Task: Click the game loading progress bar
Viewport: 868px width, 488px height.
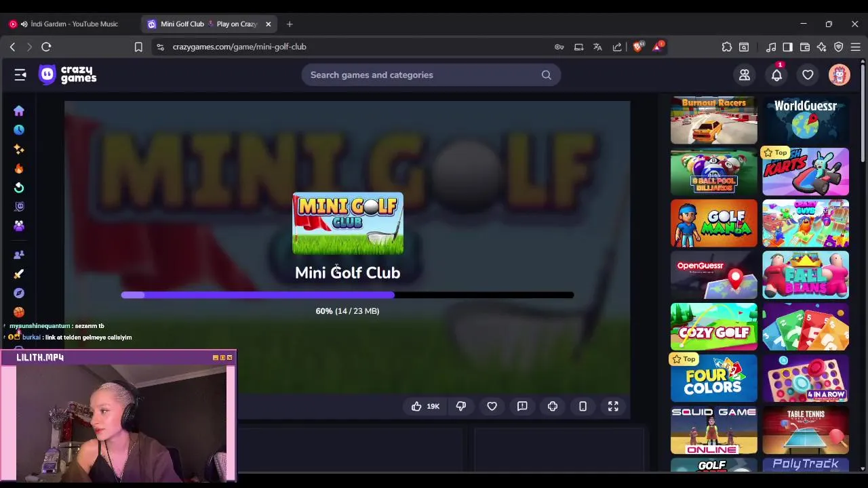Action: pyautogui.click(x=347, y=295)
